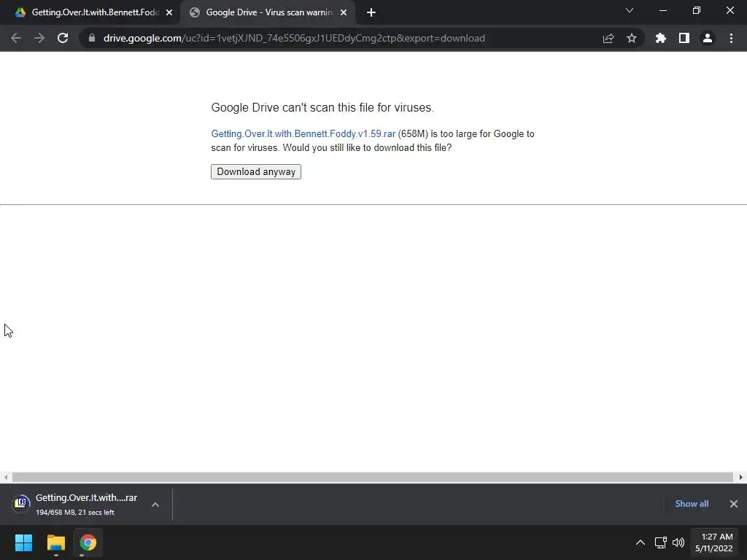This screenshot has width=747, height=560.
Task: Click Show all downloads
Action: [x=692, y=504]
